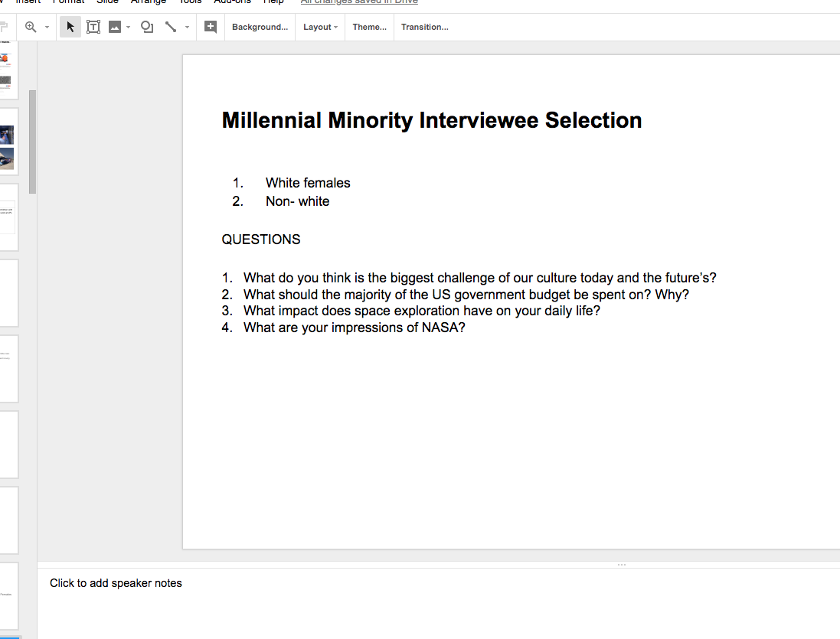
Task: Open the line type dropdown arrow
Action: 187,28
